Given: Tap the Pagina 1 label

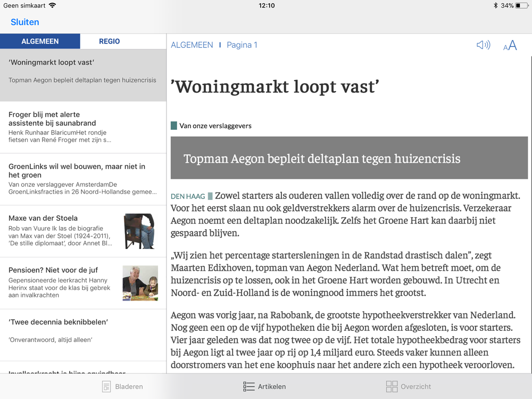Looking at the screenshot, I should coord(242,45).
